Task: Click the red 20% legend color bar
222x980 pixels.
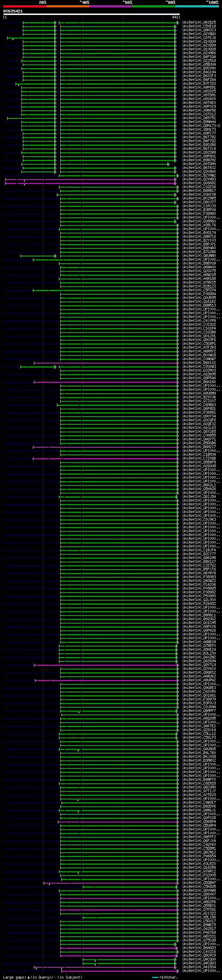Action: tap(25, 6)
